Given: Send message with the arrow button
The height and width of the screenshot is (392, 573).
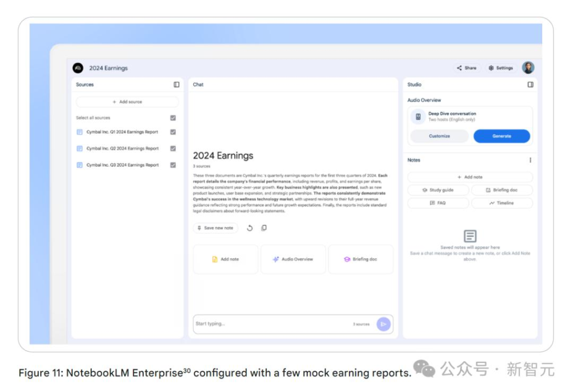Looking at the screenshot, I should tap(383, 324).
